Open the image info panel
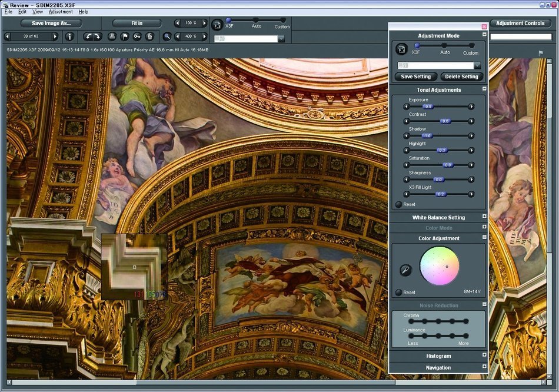The width and height of the screenshot is (559, 392). coord(69,36)
